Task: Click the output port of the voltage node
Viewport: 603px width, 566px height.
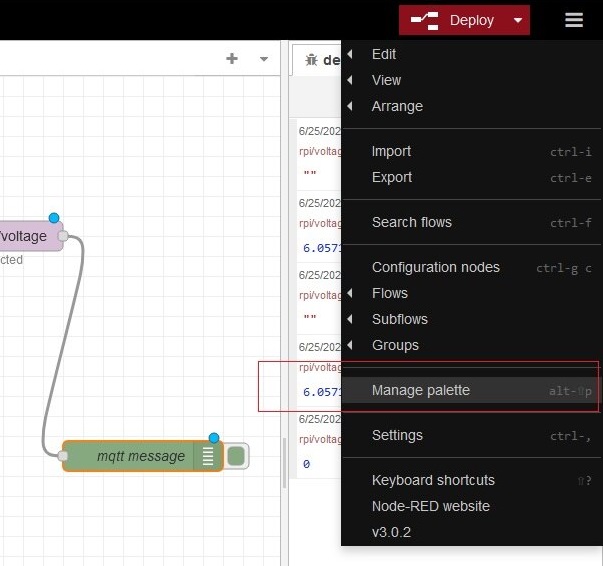Action: (62, 237)
